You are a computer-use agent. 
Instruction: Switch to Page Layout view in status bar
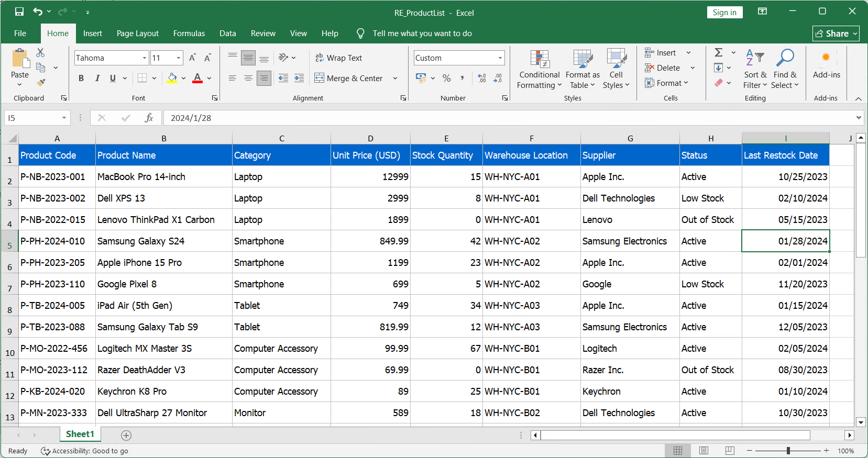pos(704,451)
